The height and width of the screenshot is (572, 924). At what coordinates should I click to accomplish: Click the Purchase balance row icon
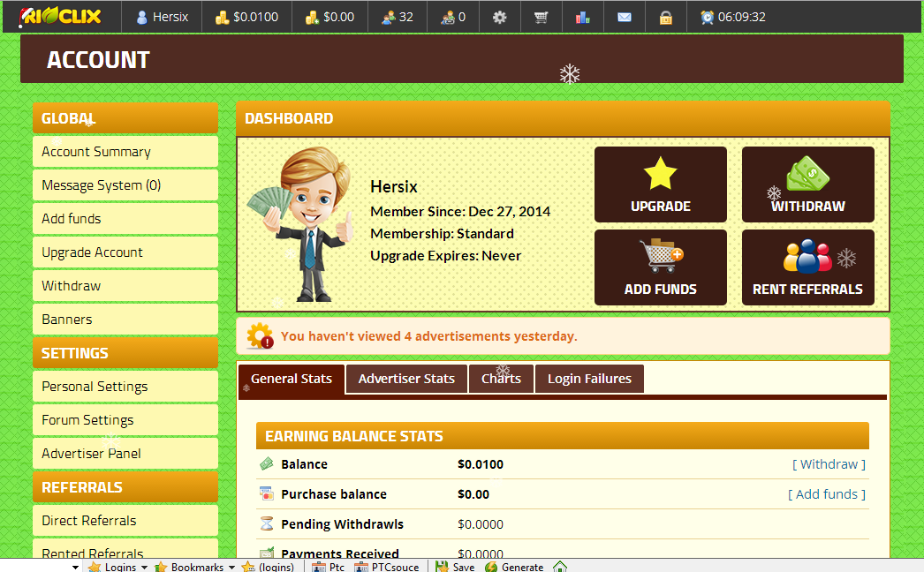click(x=267, y=493)
